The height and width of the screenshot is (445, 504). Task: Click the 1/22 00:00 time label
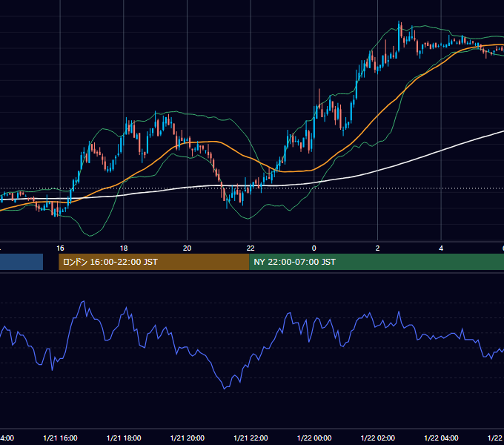(314, 438)
